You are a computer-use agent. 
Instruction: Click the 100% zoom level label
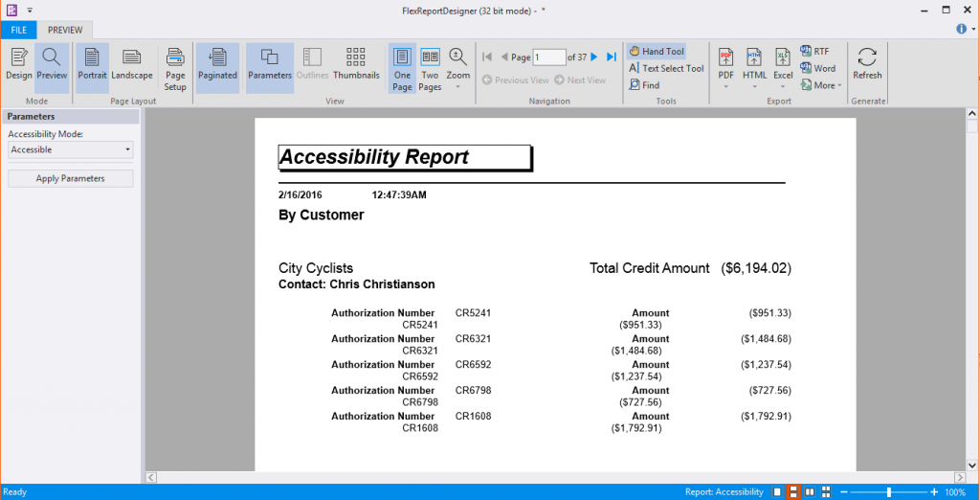[955, 492]
